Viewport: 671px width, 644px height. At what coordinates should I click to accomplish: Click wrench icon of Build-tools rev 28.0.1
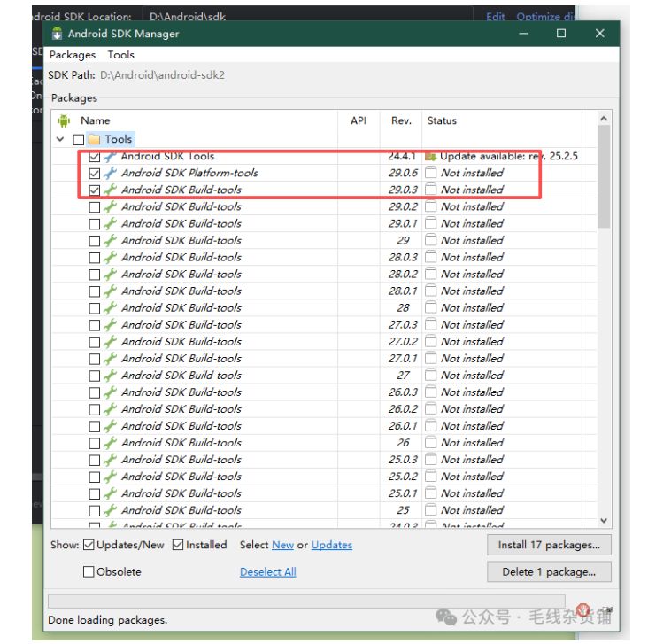point(110,291)
